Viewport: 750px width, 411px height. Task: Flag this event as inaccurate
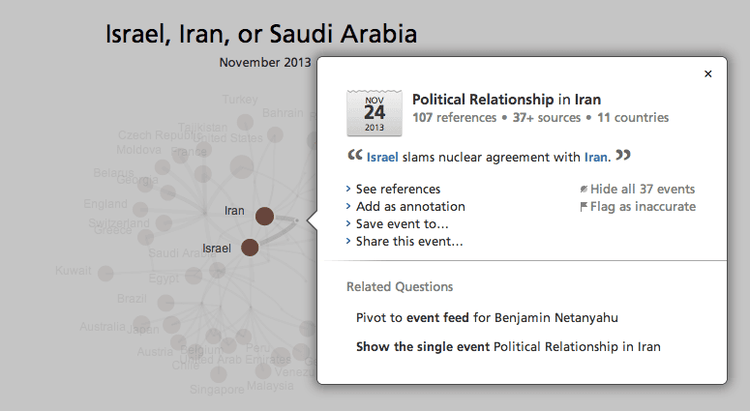pyautogui.click(x=643, y=207)
